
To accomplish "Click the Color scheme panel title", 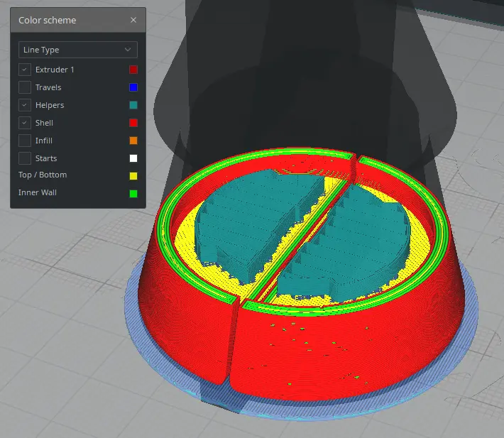I will 48,21.
